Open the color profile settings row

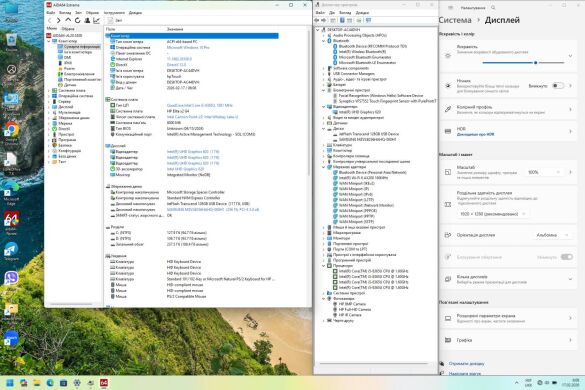tap(508, 109)
